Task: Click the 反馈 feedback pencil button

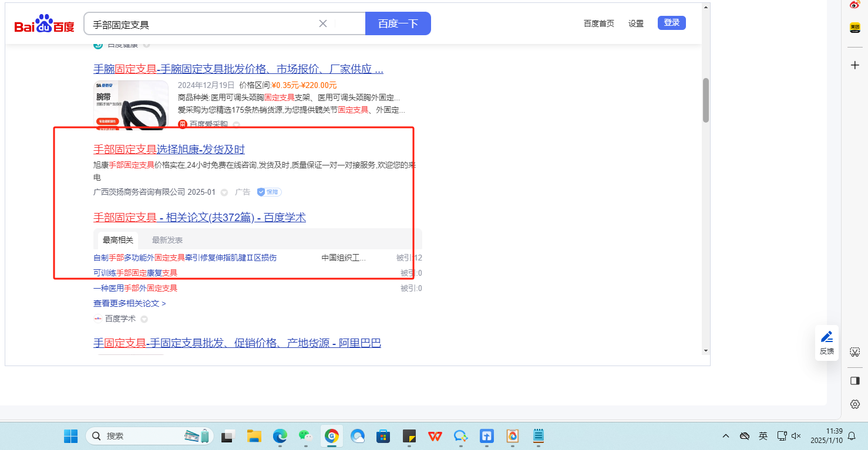Action: pyautogui.click(x=826, y=342)
